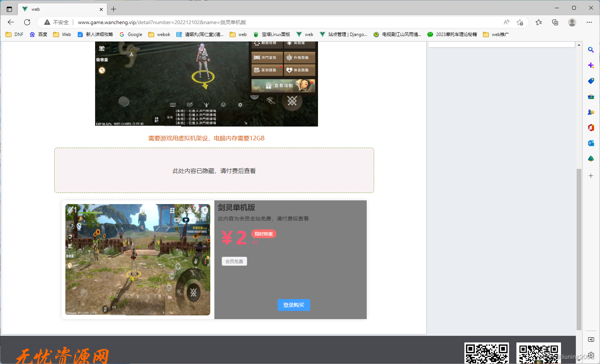Open the sidebar tree icon
Viewport: 600px width, 364px height.
tap(591, 159)
